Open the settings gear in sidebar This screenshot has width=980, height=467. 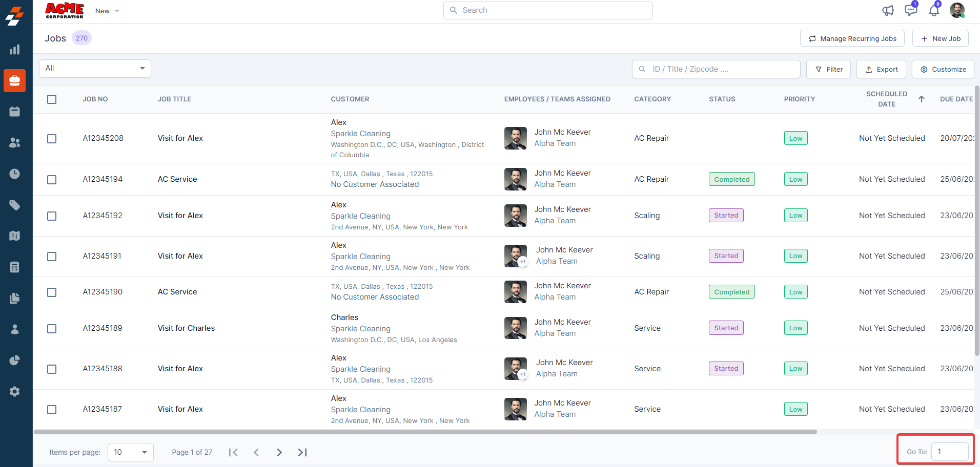click(15, 392)
